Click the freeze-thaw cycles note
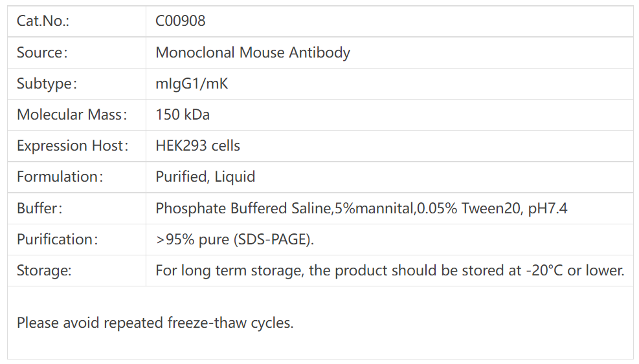Screen dimensions: 639x364 pos(155,322)
